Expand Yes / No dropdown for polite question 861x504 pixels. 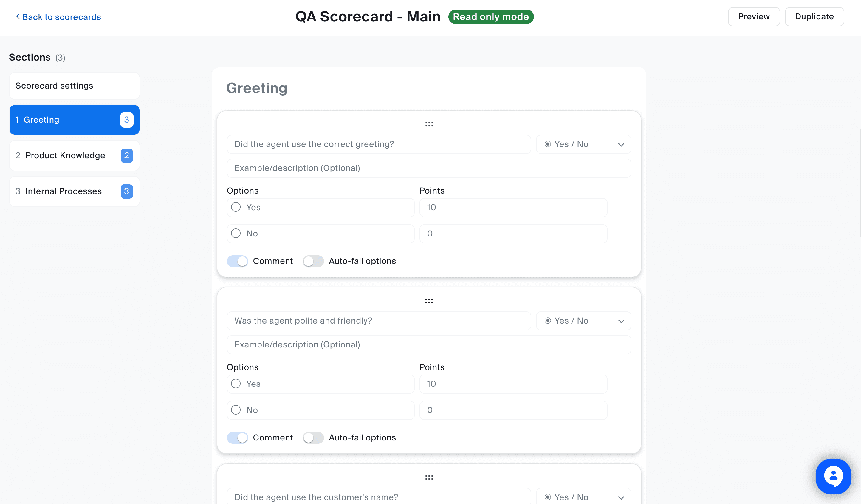pos(583,321)
